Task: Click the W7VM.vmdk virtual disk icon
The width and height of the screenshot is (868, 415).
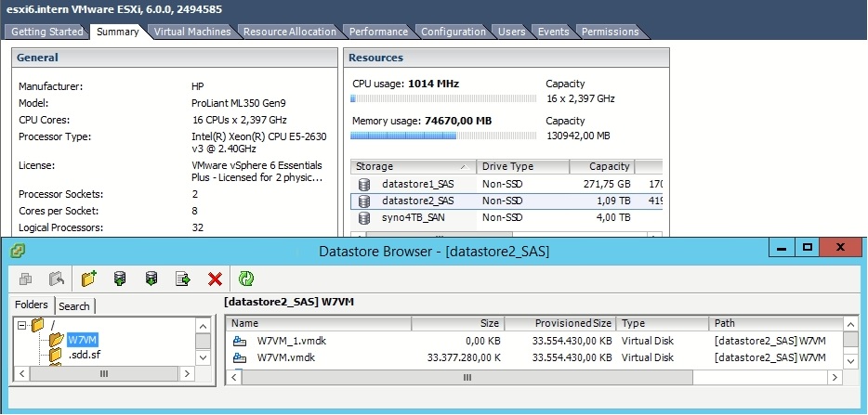Action: pyautogui.click(x=240, y=357)
